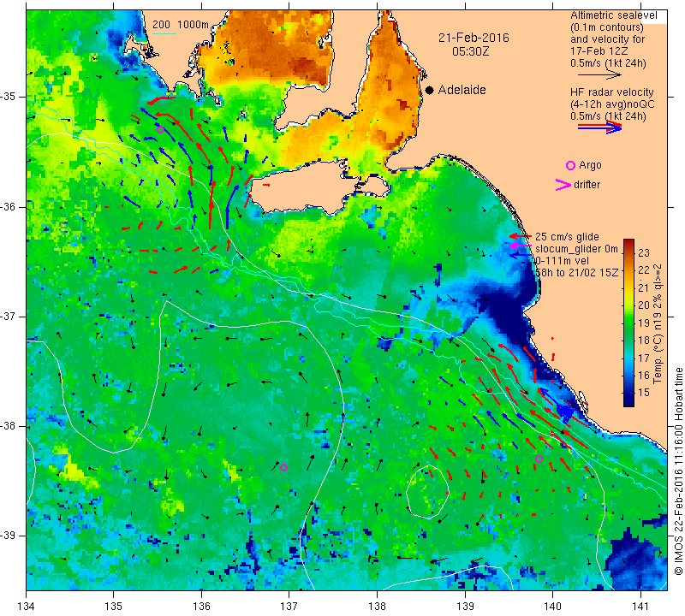The height and width of the screenshot is (616, 685).
Task: Click the 'HF radar velocity' legend heading
Action: (x=611, y=92)
